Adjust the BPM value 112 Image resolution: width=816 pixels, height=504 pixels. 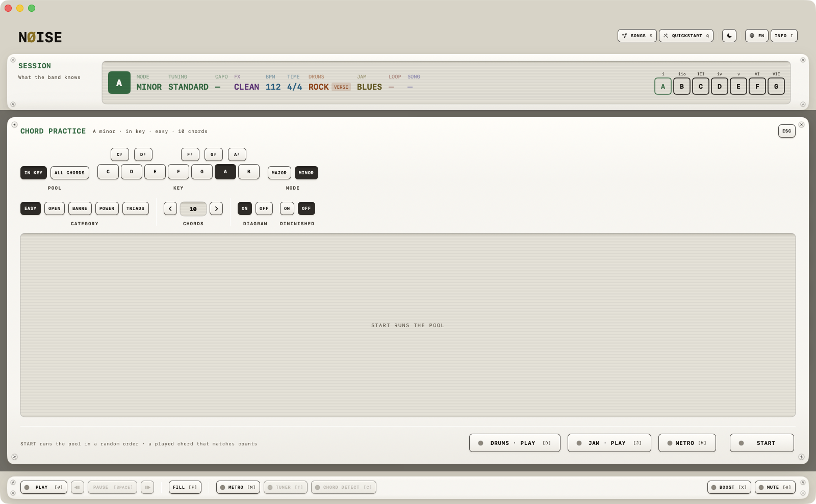click(x=273, y=87)
